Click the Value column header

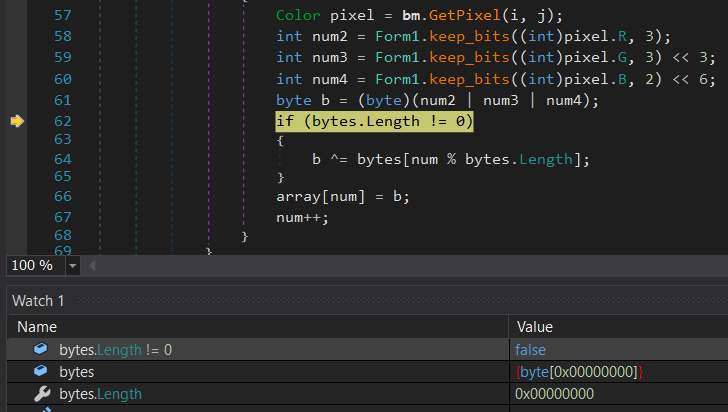pyautogui.click(x=535, y=327)
